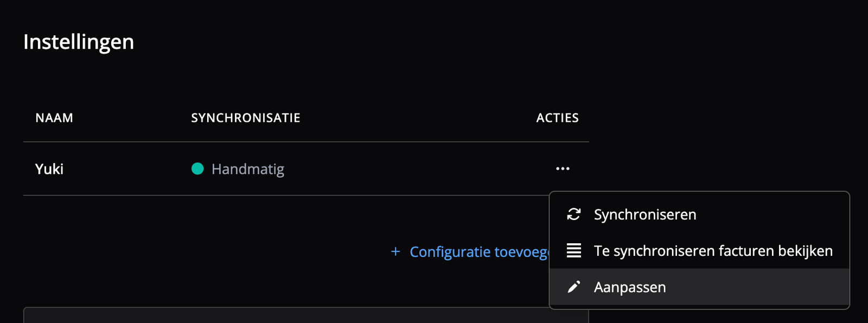This screenshot has height=323, width=868.
Task: Click the ACTIES column header
Action: (x=557, y=118)
